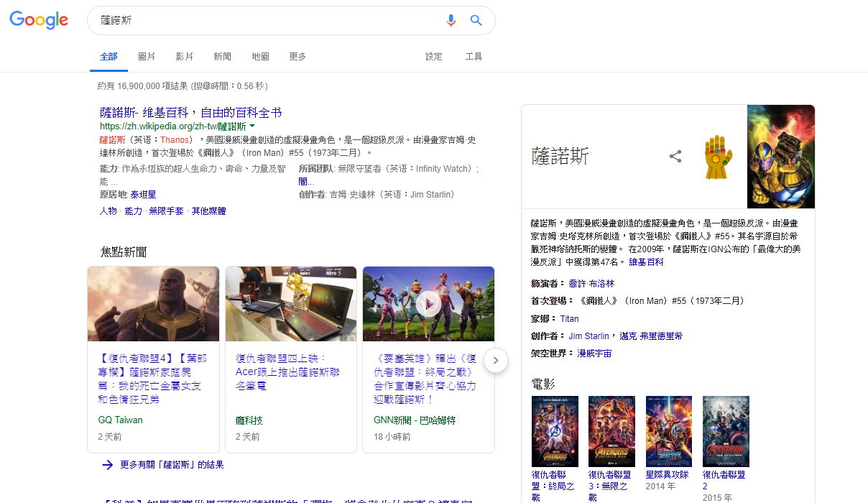Expand the Wikipedia URL dropdown arrow
The width and height of the screenshot is (868, 503).
click(x=252, y=126)
